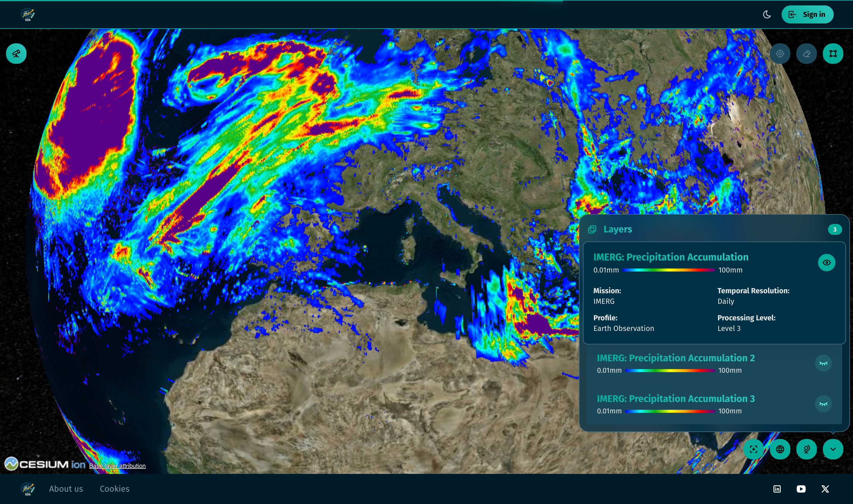
Task: Click the Temporal Resolution value Daily
Action: tap(726, 301)
